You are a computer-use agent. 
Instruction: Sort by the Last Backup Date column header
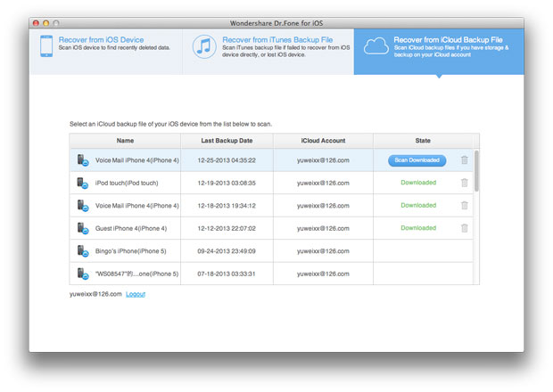227,141
